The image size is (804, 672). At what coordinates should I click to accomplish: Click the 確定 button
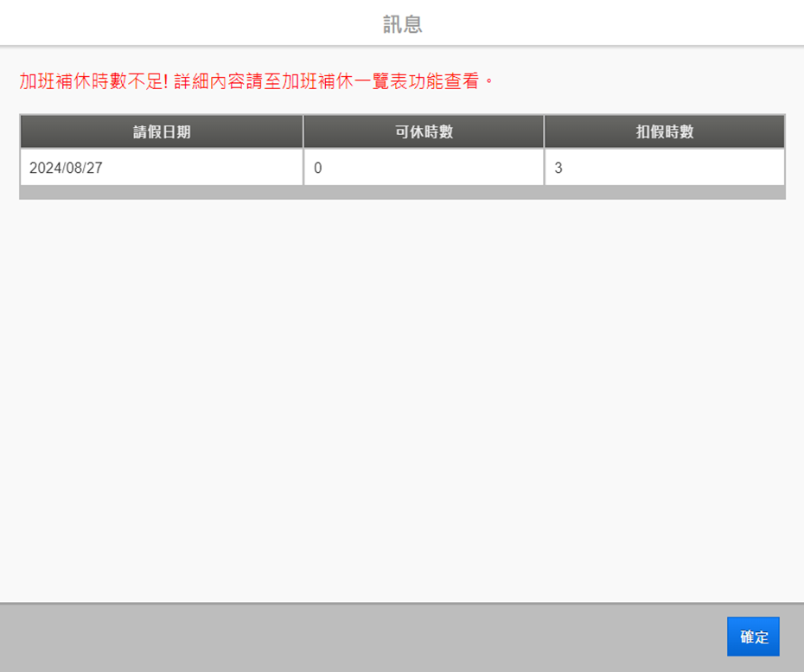click(x=753, y=637)
